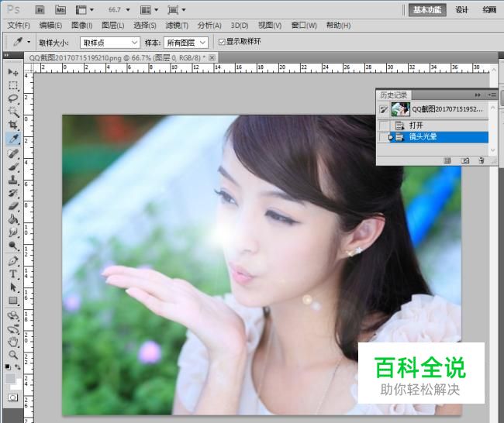Click the background color swatch
This screenshot has width=504, height=423.
pyautogui.click(x=17, y=385)
